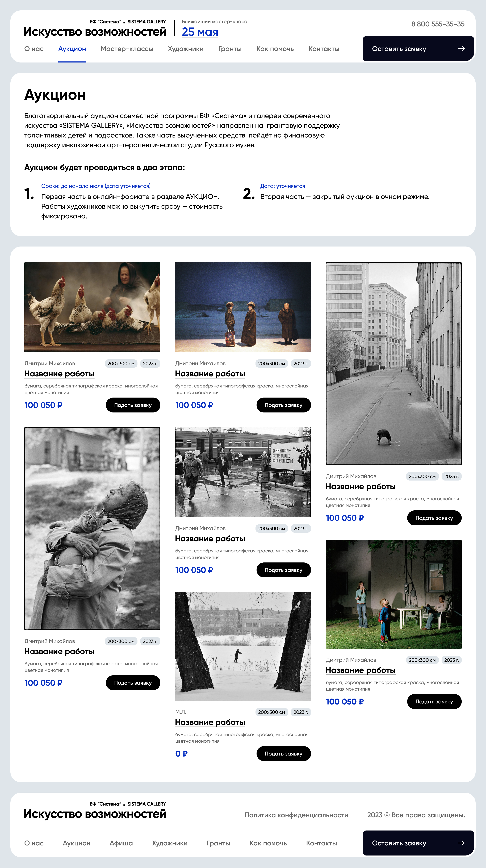
Task: Open О нас in the header menu
Action: coord(34,49)
